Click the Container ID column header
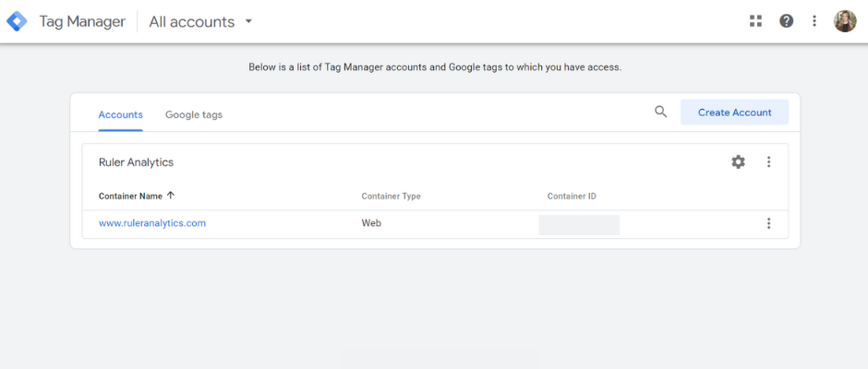Image resolution: width=868 pixels, height=369 pixels. point(572,196)
